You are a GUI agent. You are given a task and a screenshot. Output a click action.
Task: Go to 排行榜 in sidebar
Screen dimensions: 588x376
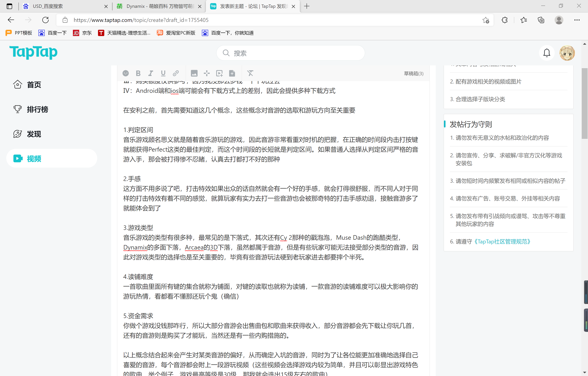[37, 109]
